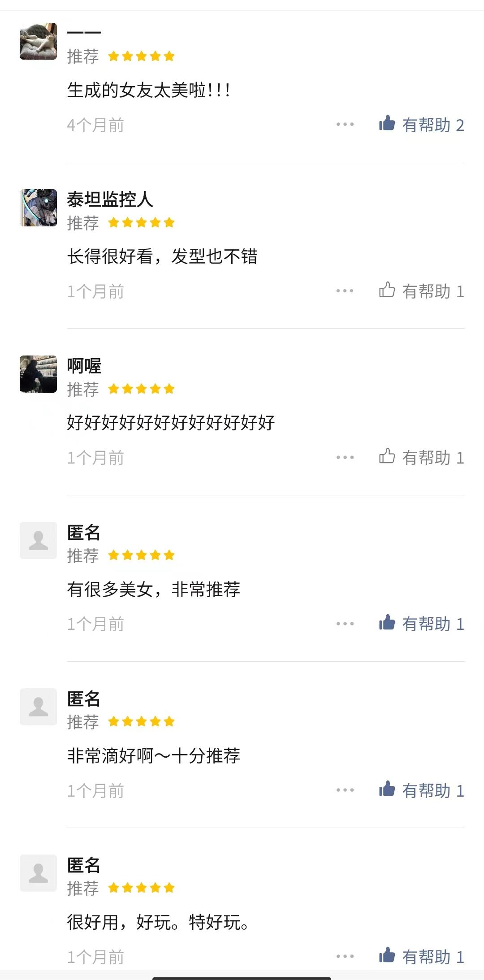
Task: Open 啊喔's profile picture
Action: (x=39, y=374)
